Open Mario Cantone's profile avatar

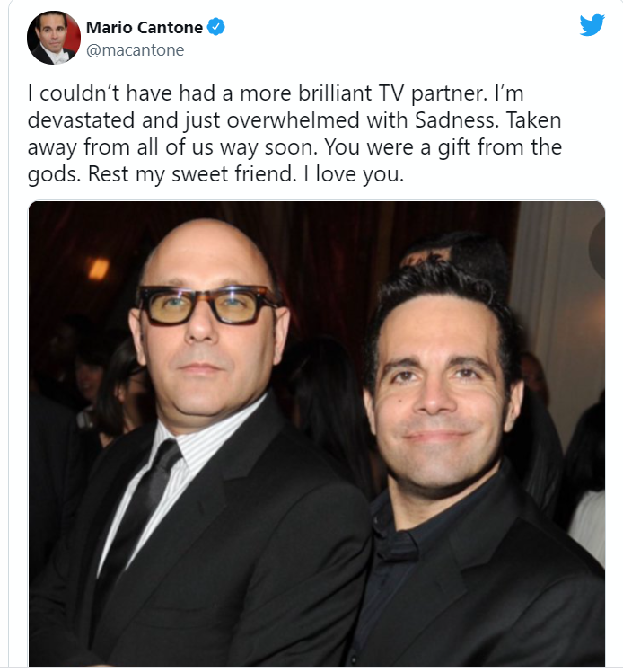(54, 38)
